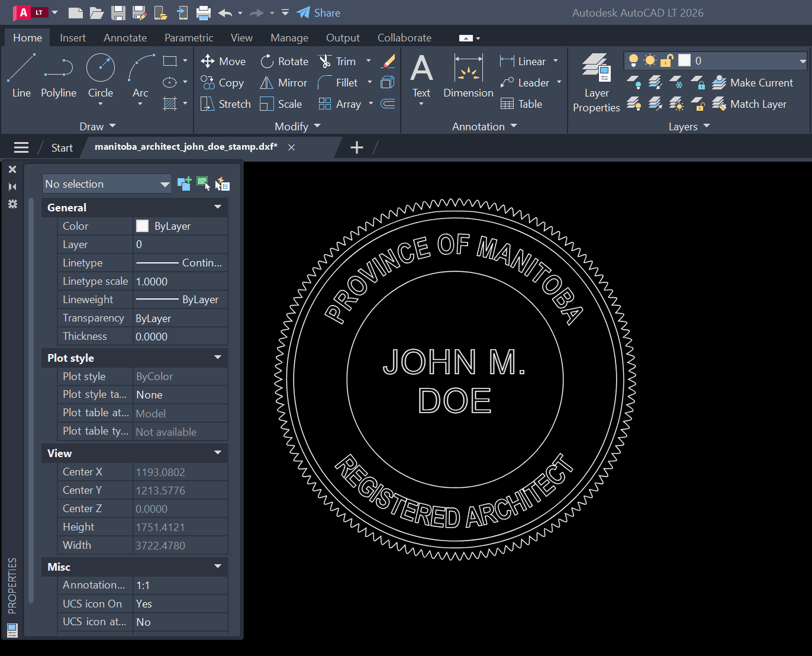The width and height of the screenshot is (812, 656).
Task: Click the Linetype scale value field
Action: coord(181,281)
